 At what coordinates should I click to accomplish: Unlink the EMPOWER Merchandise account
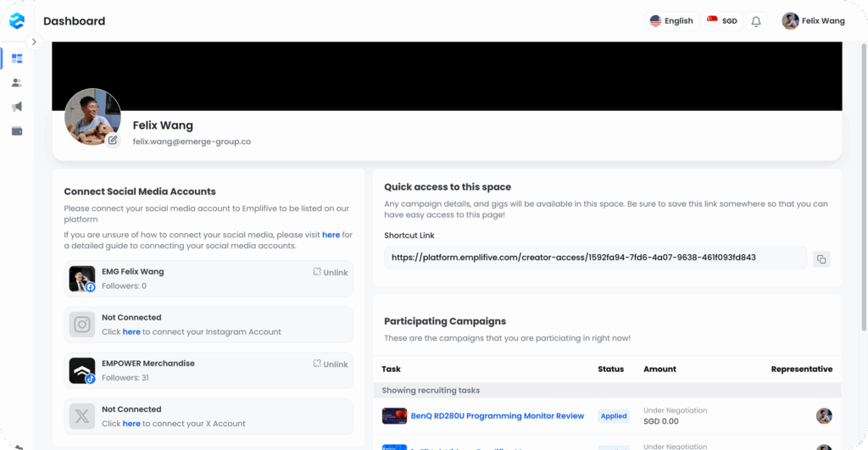tap(330, 364)
